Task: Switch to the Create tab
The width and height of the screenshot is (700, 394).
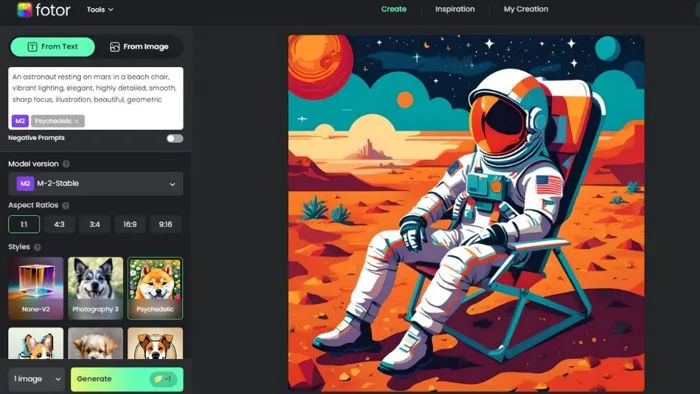Action: tap(394, 9)
